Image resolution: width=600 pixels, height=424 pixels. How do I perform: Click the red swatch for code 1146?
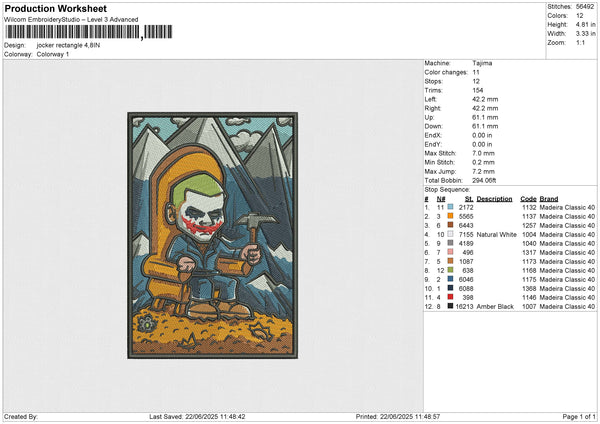[450, 297]
